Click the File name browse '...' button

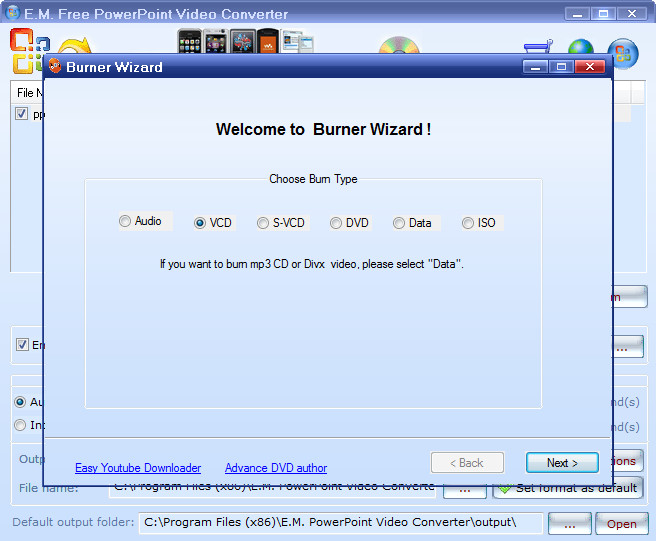[465, 490]
